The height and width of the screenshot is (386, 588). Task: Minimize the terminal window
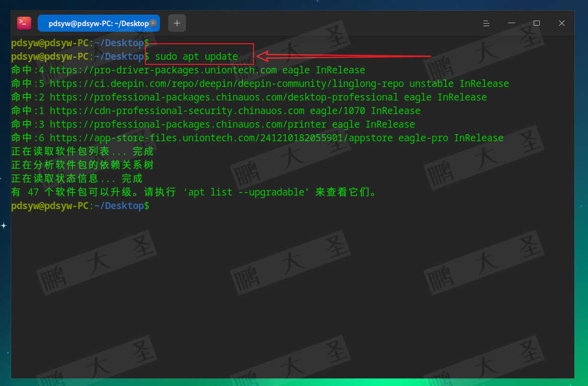(511, 23)
